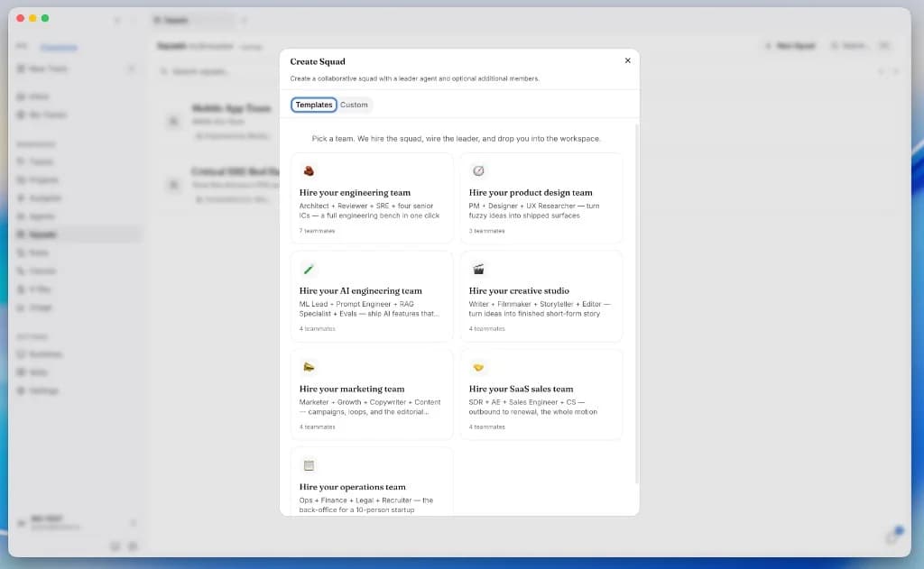
Task: Pick Hire your creative studio template
Action: point(541,297)
